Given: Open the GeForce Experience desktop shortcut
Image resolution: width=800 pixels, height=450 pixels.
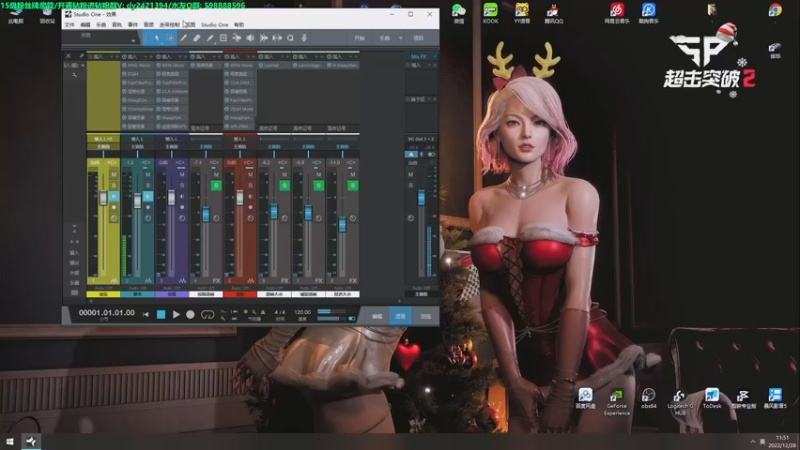Looking at the screenshot, I should 617,402.
